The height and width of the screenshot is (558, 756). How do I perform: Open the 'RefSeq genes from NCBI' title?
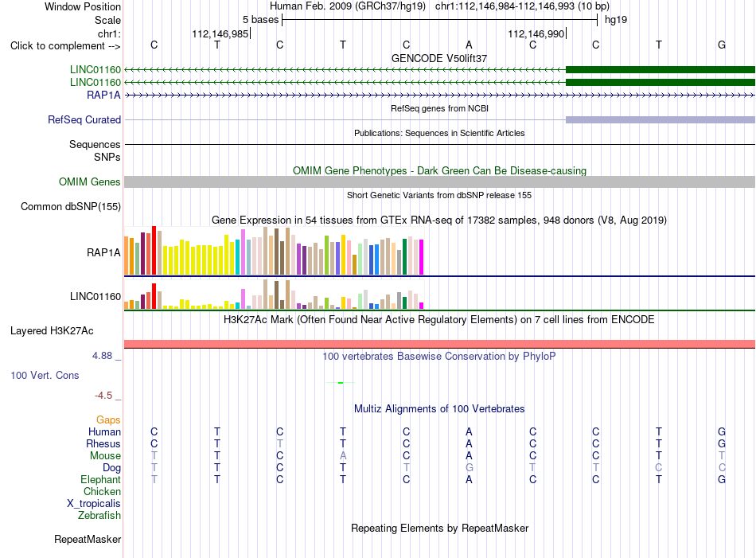[x=439, y=108]
